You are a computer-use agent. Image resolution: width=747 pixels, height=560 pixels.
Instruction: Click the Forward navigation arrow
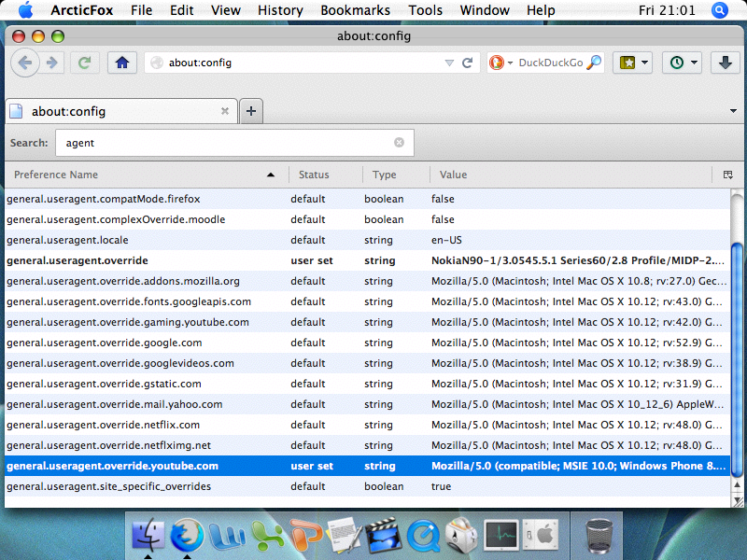pyautogui.click(x=52, y=63)
